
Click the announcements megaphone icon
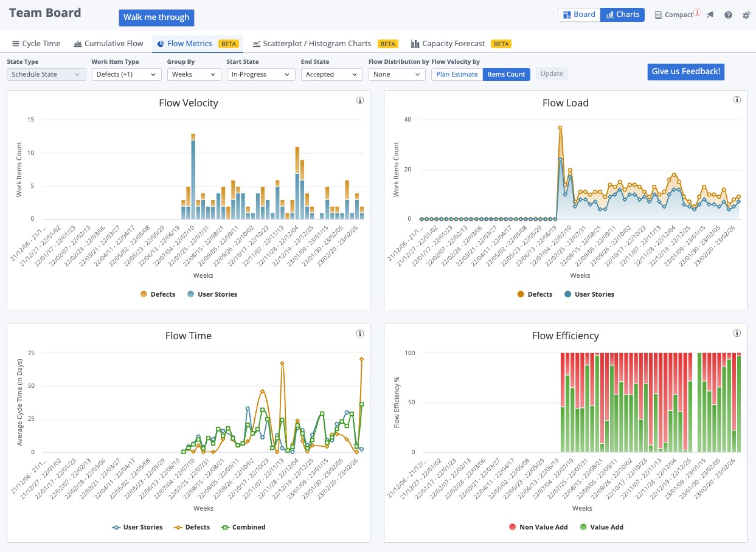(710, 15)
